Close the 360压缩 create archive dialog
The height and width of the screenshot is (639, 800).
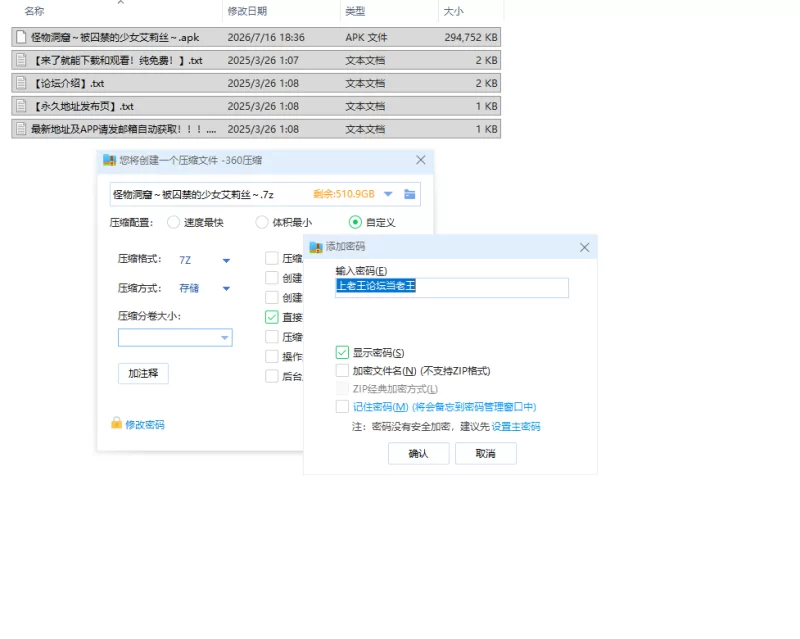tap(420, 160)
